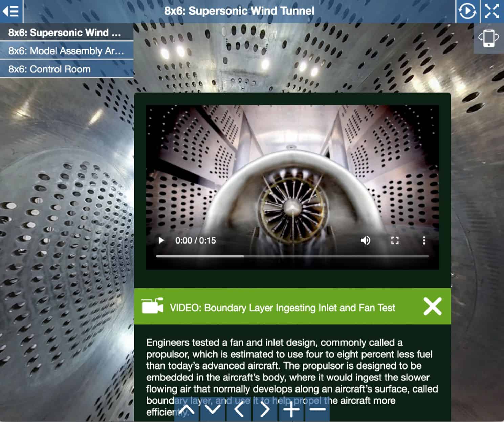Screen dimensions: 504x422
Task: Click the '8x6: Supersonic Wind Tunnel' header title
Action: pos(239,11)
